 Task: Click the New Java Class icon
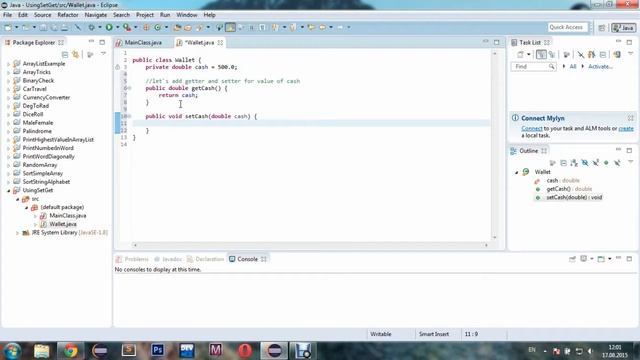pos(158,27)
